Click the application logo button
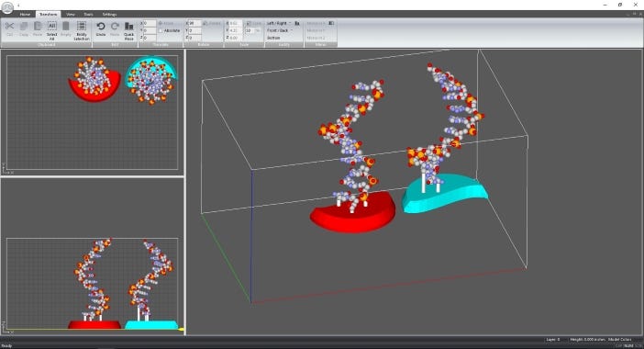This screenshot has width=644, height=349. (7, 7)
